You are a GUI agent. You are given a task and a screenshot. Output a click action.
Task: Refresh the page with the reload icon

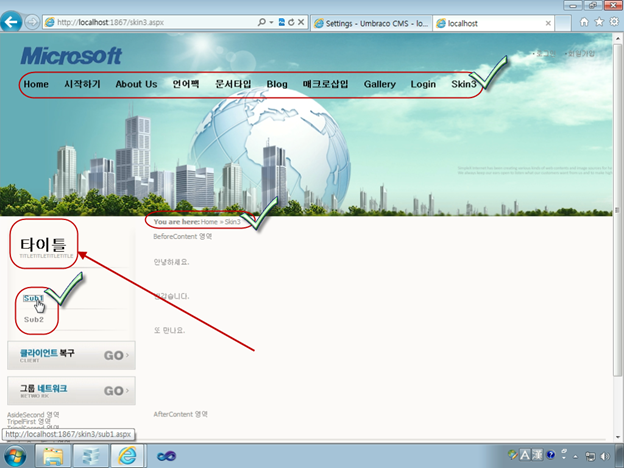tap(291, 22)
